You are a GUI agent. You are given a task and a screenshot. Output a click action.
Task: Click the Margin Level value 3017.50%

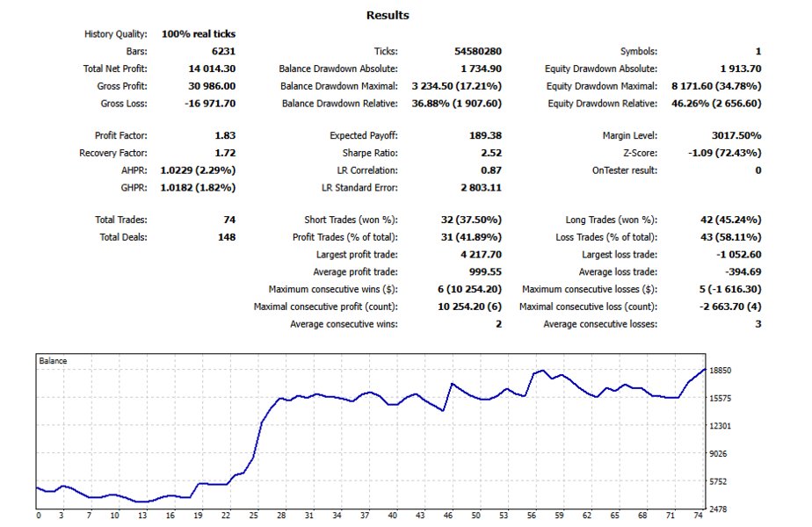click(736, 135)
